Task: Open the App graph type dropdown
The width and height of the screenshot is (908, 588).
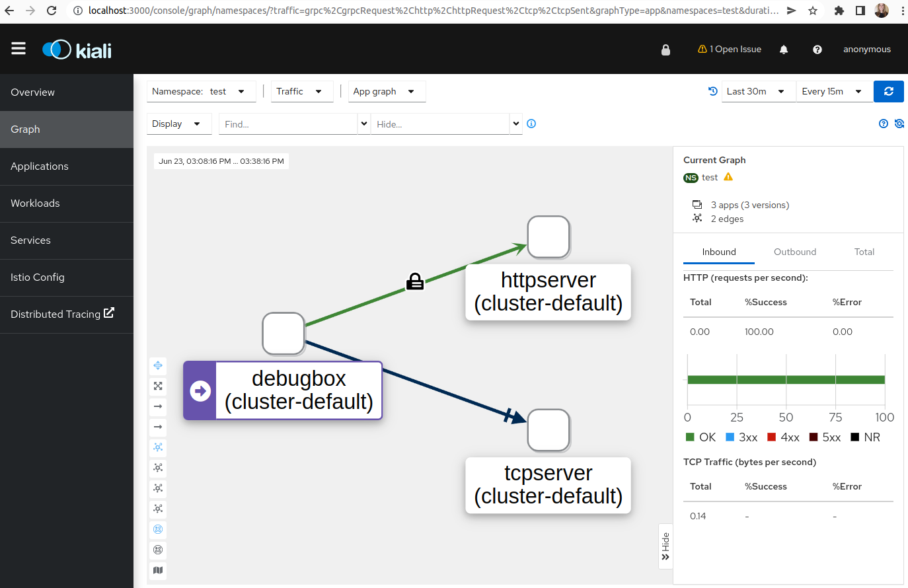Action: click(x=387, y=91)
